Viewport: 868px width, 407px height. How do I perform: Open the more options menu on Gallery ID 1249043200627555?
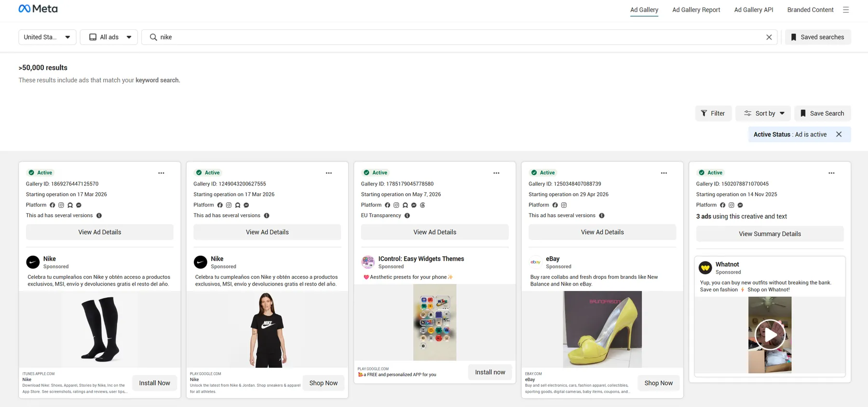coord(329,173)
